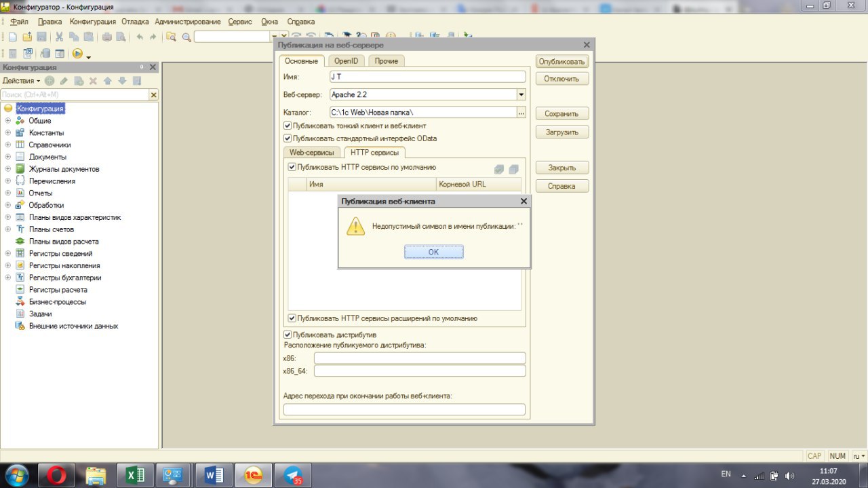Toggle the Публиковать дистрибутив checkbox

click(x=288, y=335)
